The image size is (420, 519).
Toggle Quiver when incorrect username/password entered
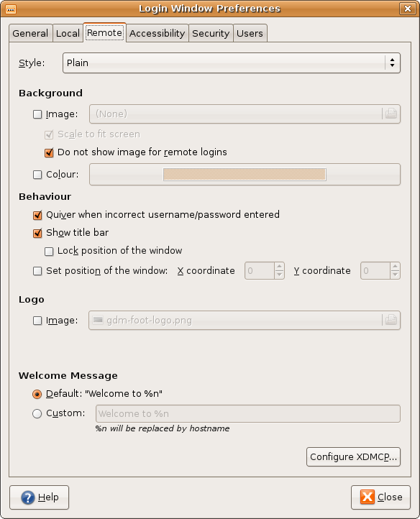click(37, 215)
